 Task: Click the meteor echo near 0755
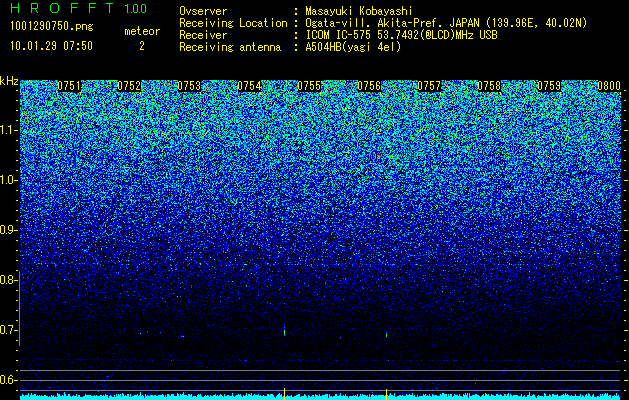point(284,331)
